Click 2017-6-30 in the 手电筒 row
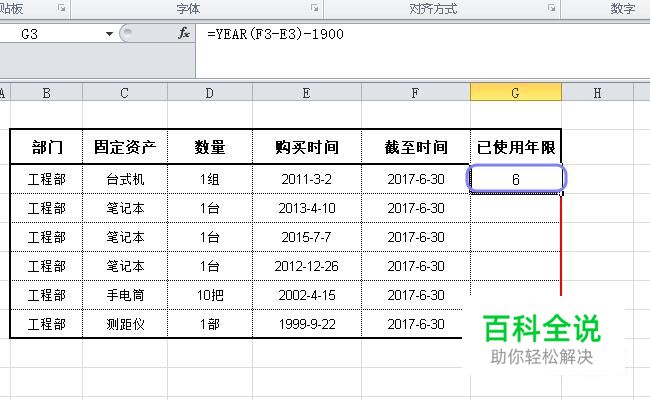 coord(416,295)
